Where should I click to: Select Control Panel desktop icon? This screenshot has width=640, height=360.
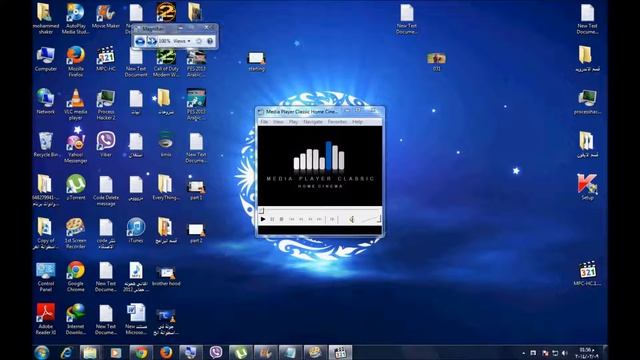(46, 277)
